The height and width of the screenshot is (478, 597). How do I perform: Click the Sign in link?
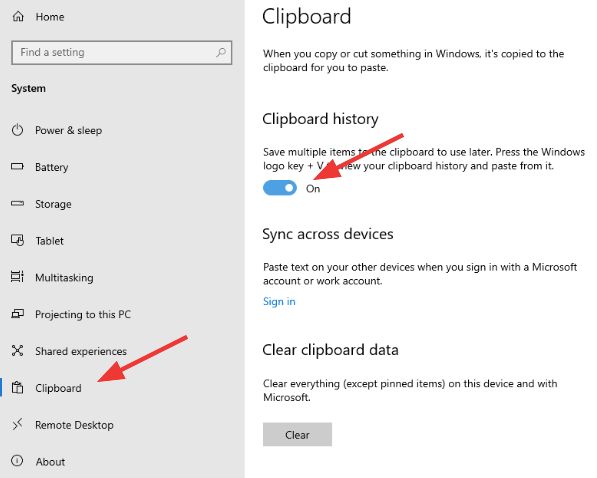(279, 301)
